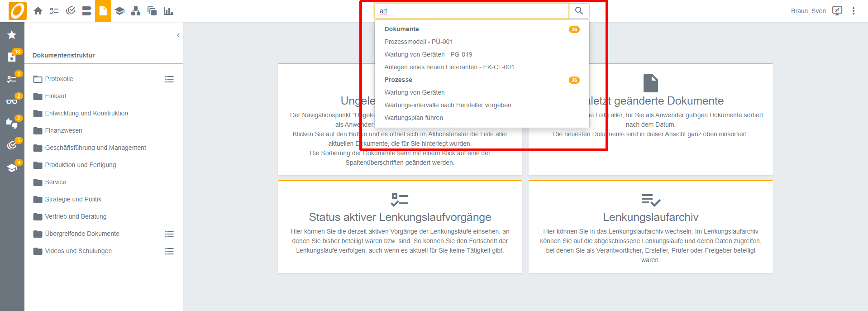Open list menu next to Videos und Schulungen
Image resolution: width=868 pixels, height=311 pixels.
[169, 251]
